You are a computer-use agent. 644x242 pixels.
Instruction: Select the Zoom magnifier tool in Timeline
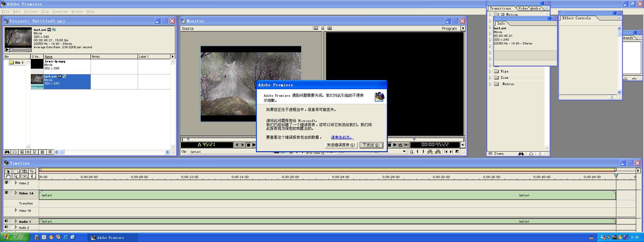pos(16,176)
